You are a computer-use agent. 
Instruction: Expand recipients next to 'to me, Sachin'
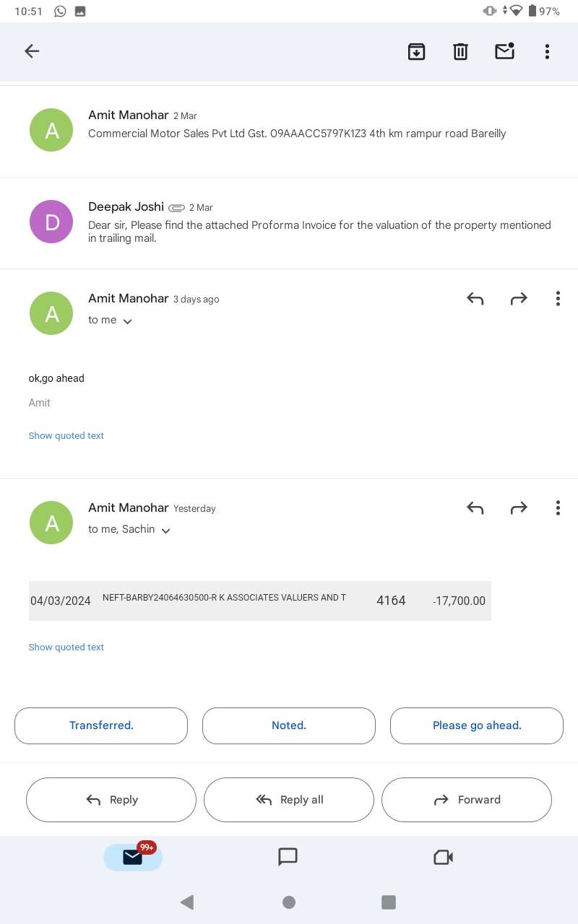[x=165, y=531]
